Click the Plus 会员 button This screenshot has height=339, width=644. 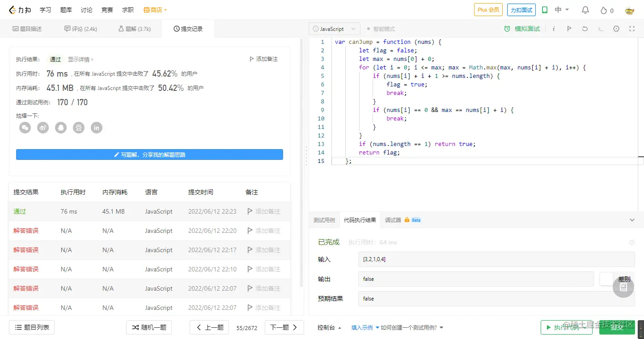[x=488, y=10]
